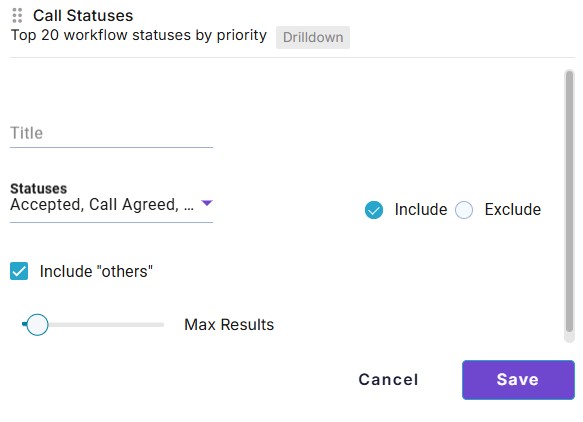Grab the drag handle beside Call Statuses
This screenshot has width=583, height=422.
(x=17, y=16)
